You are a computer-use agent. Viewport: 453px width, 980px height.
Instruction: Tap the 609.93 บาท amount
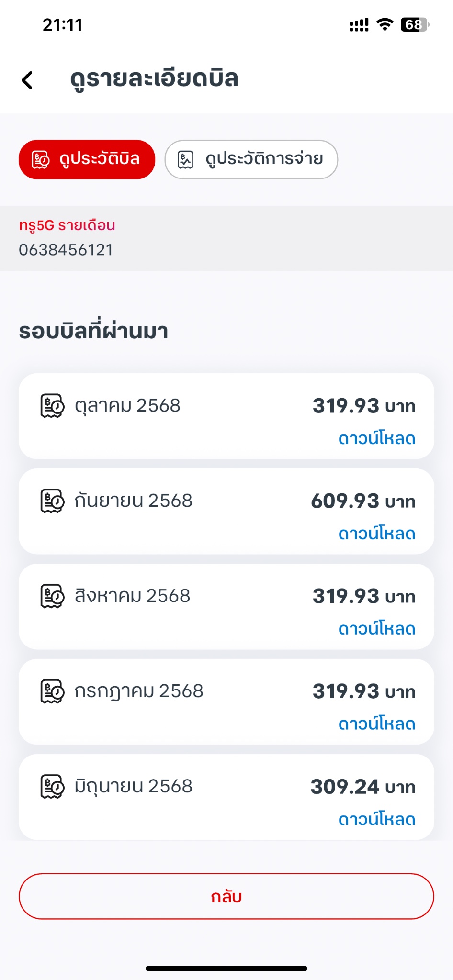pos(363,501)
